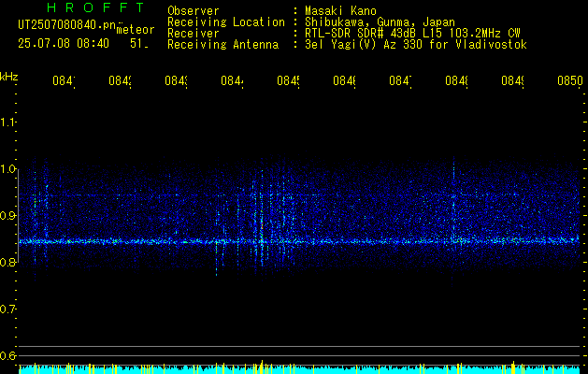The width and height of the screenshot is (588, 374).
Task: Click the 'meteor' label
Action: pos(136,30)
